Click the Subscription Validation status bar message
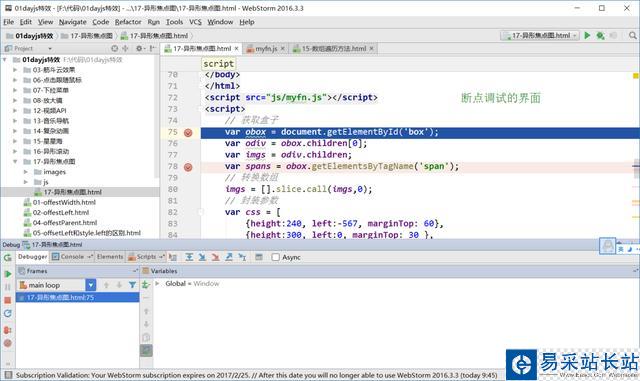The width and height of the screenshot is (640, 381). click(256, 375)
